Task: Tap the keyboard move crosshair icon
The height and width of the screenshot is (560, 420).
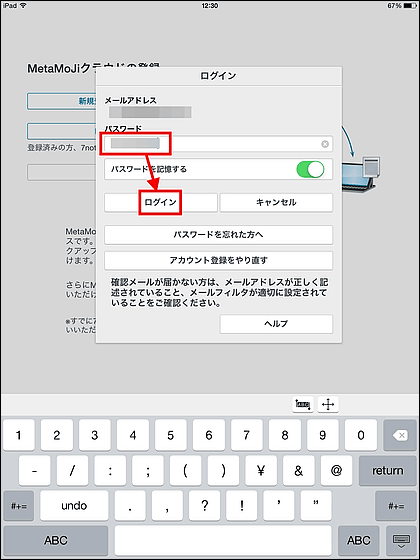Action: [x=328, y=405]
